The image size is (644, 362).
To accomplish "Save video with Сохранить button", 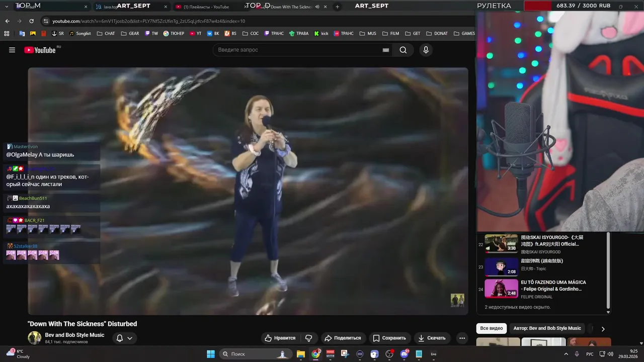I will (389, 338).
